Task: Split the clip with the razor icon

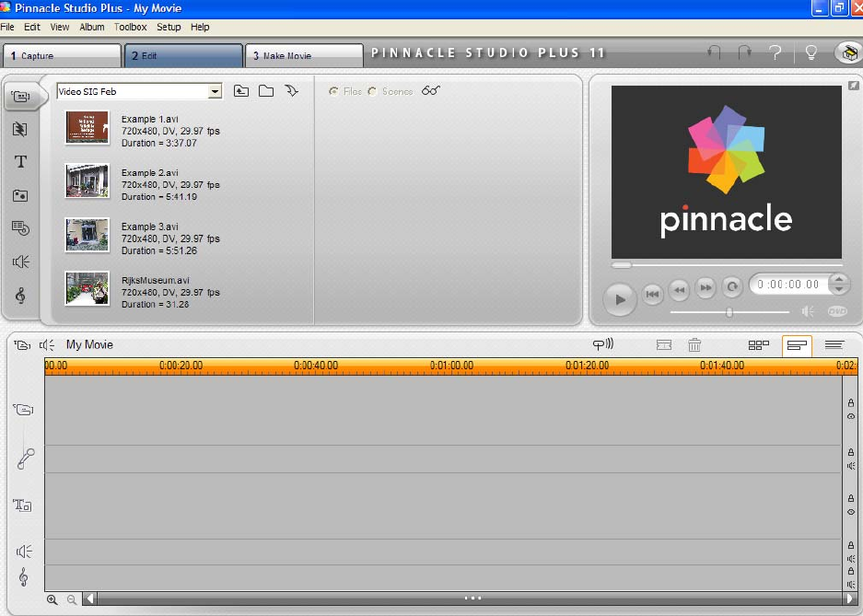Action: 664,345
